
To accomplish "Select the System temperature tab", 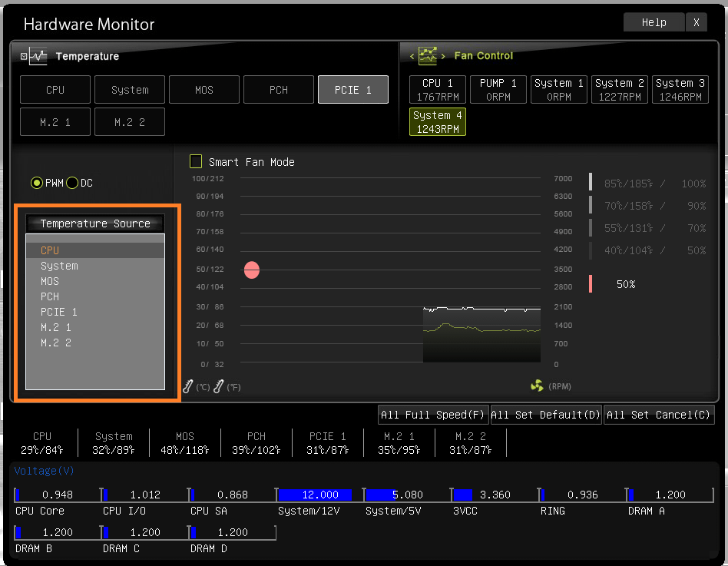I will pos(130,90).
